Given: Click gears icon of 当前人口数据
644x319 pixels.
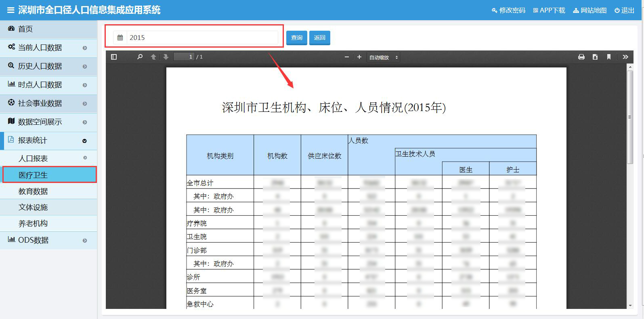Looking at the screenshot, I should tap(11, 47).
